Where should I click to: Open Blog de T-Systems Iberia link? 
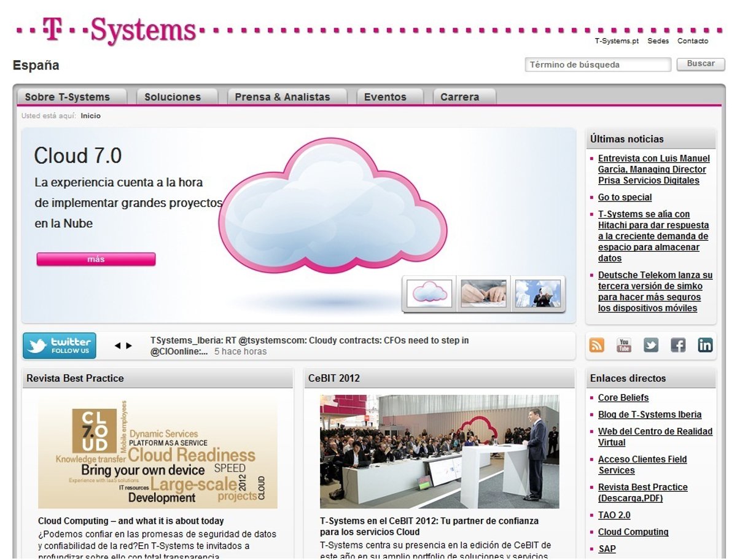[x=649, y=414]
